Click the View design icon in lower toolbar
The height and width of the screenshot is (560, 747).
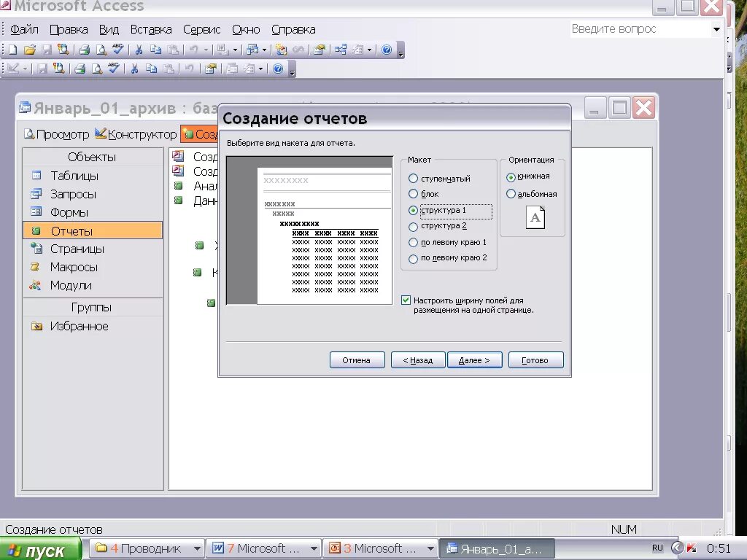13,69
